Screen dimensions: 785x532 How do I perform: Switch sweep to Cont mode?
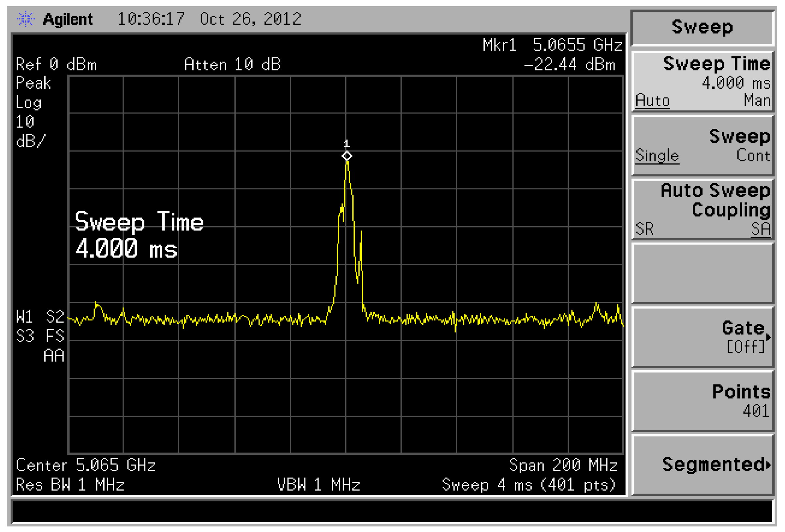753,156
